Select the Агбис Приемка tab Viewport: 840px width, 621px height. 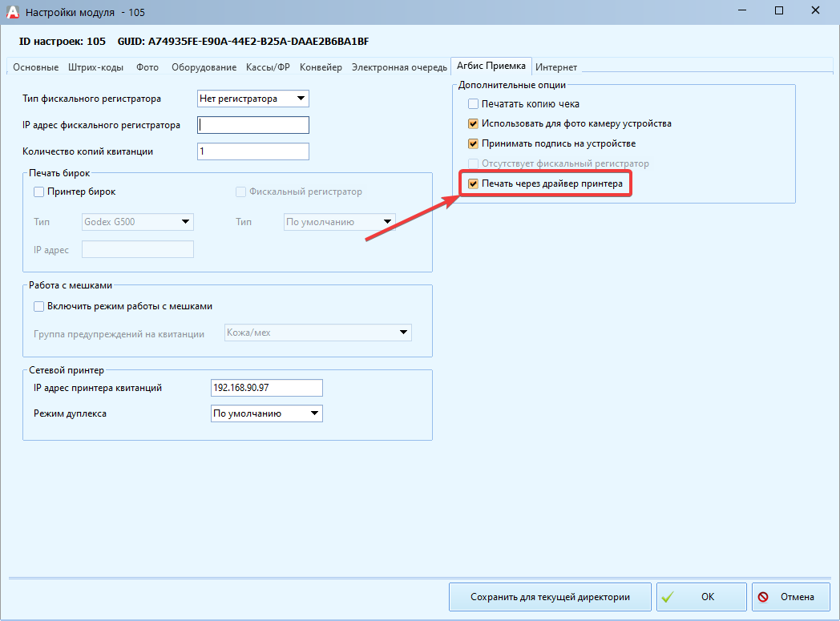coord(491,66)
